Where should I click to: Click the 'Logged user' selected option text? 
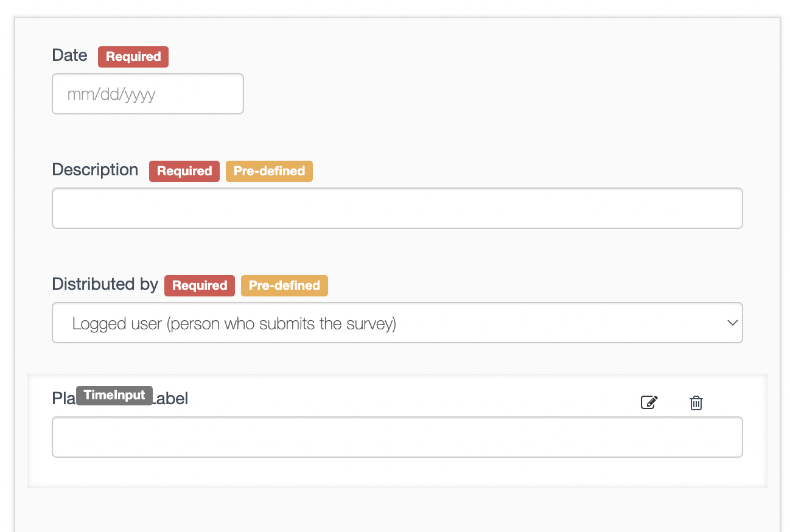[234, 324]
